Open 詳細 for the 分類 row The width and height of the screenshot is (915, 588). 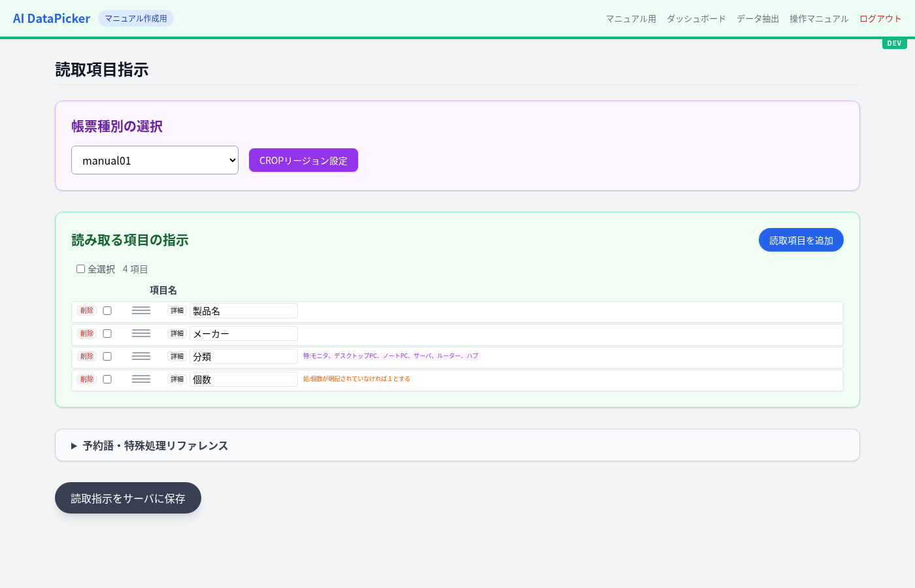(177, 357)
